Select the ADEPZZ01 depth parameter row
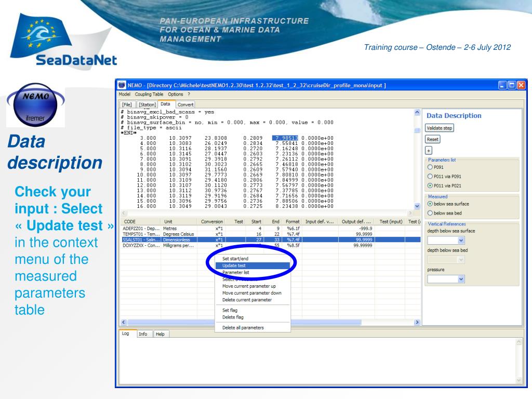Screen dimensions: 532x399 tap(270, 229)
